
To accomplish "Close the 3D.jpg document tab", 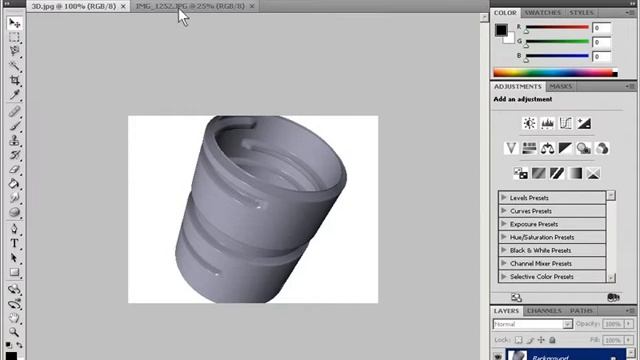I will (123, 7).
